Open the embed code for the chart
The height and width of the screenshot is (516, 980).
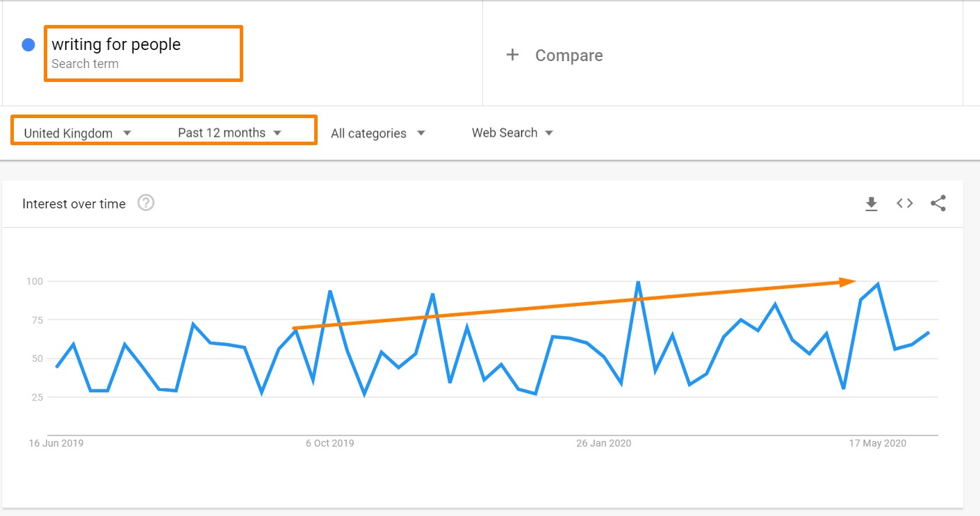[x=904, y=203]
